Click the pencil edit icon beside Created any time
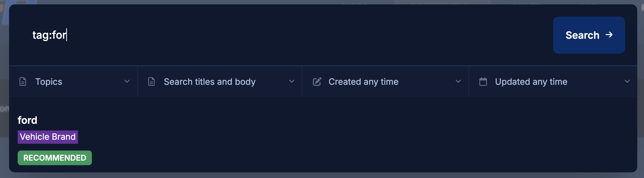Image resolution: width=644 pixels, height=178 pixels. 317,82
